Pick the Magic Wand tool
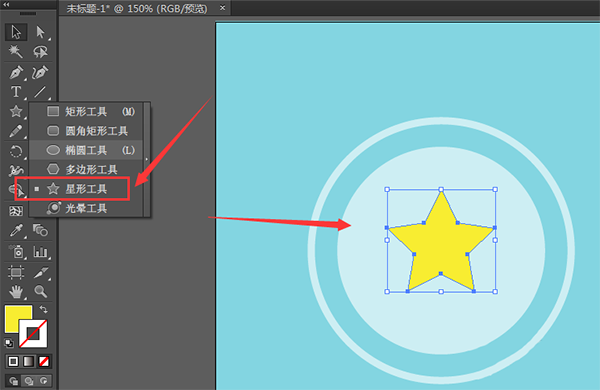The width and height of the screenshot is (600, 390). (x=16, y=52)
